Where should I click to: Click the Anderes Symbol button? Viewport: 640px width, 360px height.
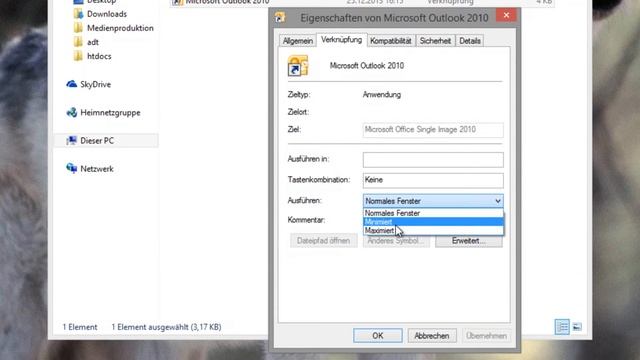396,241
